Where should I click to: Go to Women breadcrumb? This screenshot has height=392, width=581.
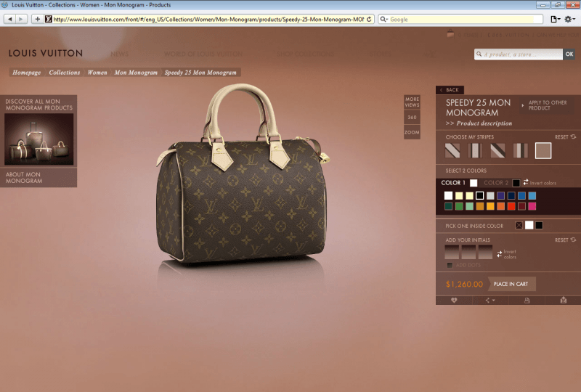pos(97,73)
